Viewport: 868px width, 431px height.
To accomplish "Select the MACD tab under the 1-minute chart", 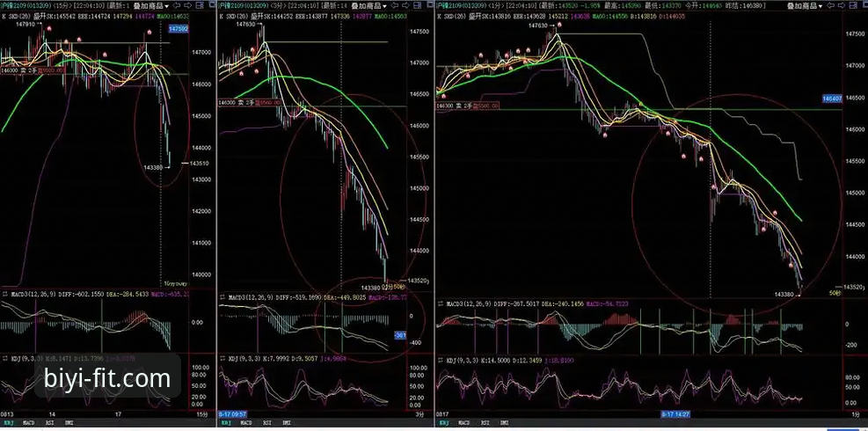I will tap(463, 423).
